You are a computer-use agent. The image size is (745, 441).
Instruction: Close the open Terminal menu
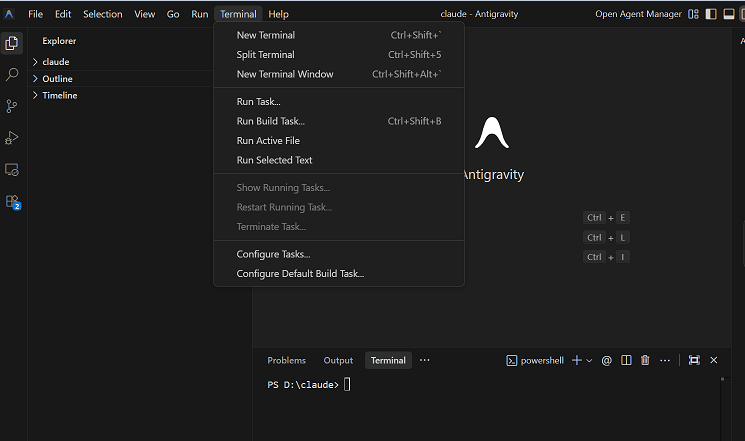tap(238, 14)
